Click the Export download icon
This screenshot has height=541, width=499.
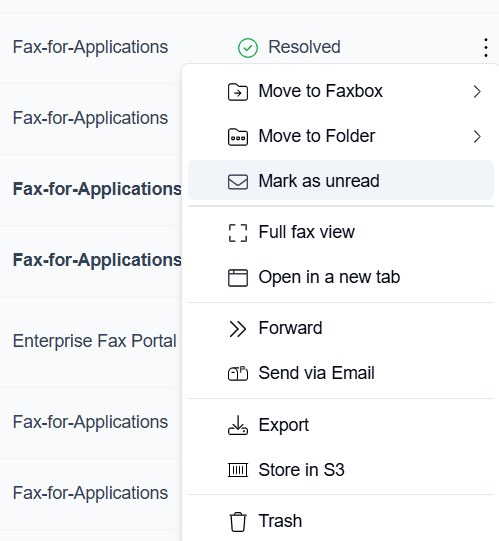point(238,425)
